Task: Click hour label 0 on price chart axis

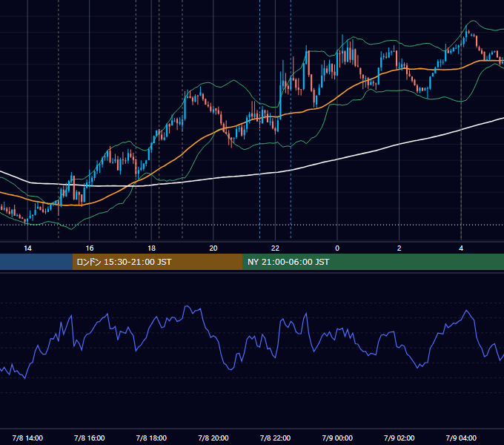Action: click(x=337, y=248)
